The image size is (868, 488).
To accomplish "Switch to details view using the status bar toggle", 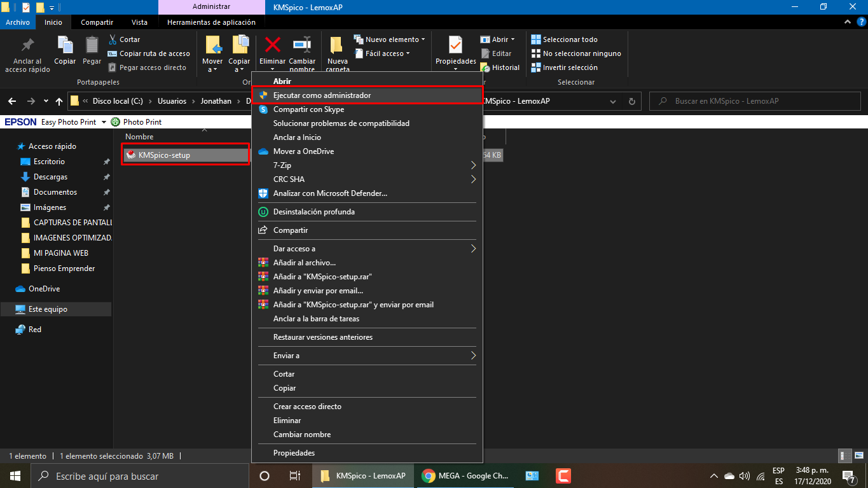I will click(845, 456).
